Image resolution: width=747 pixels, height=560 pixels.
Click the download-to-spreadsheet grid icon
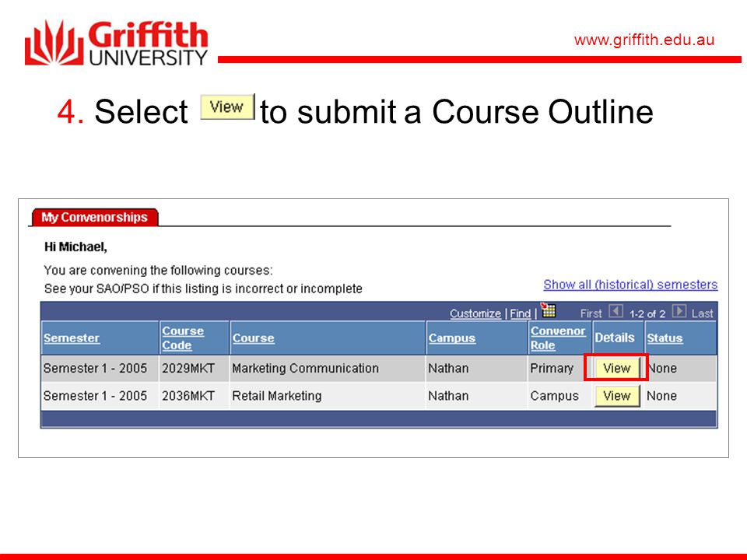click(x=549, y=310)
